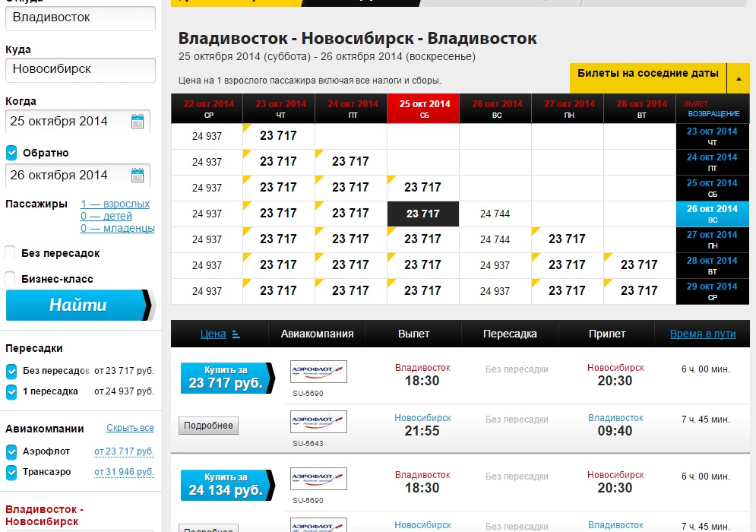Open calendar icon for return date field
The image size is (756, 532).
138,176
